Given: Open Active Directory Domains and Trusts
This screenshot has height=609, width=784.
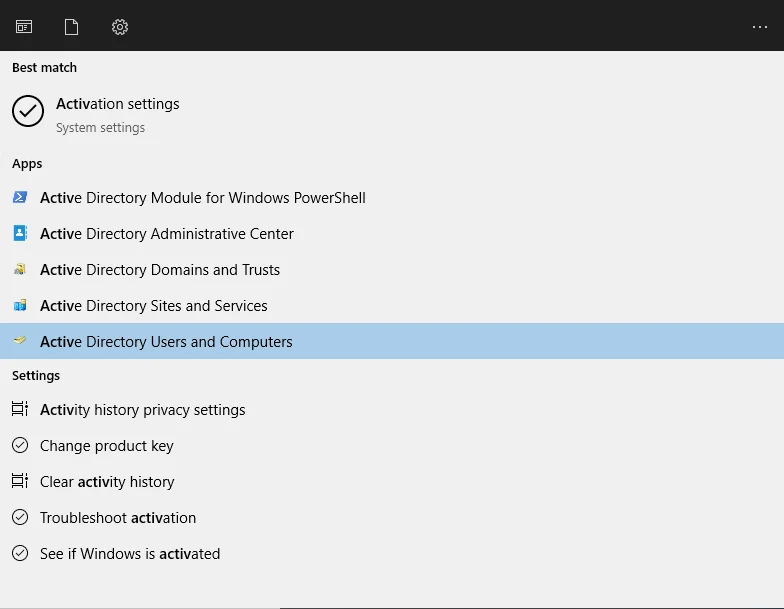Looking at the screenshot, I should coord(392,270).
